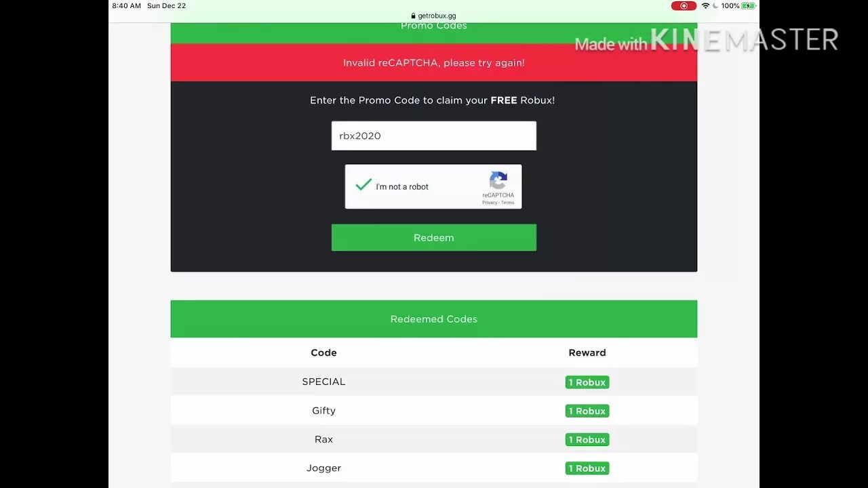Click the reCAPTCHA logo icon
This screenshot has height=488, width=868.
click(x=498, y=180)
